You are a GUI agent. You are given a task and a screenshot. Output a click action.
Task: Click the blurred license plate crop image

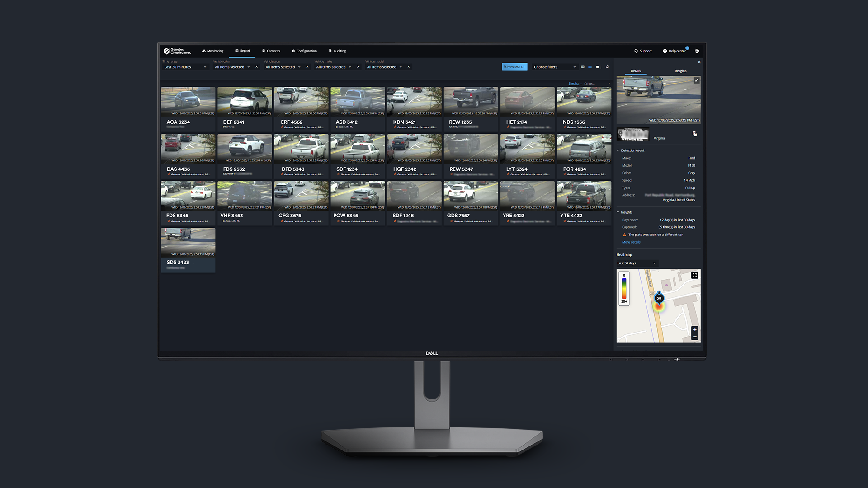tap(633, 134)
